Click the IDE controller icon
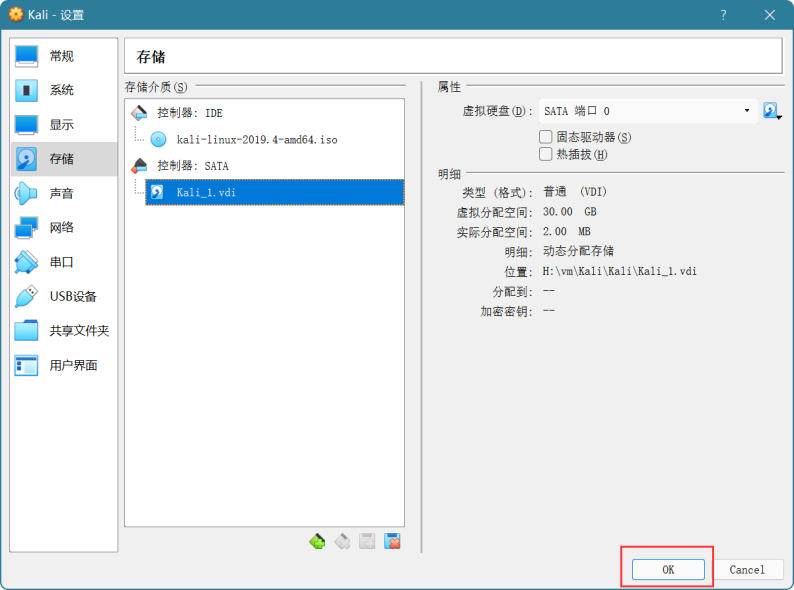Screen dimensions: 794x590 click(x=139, y=113)
